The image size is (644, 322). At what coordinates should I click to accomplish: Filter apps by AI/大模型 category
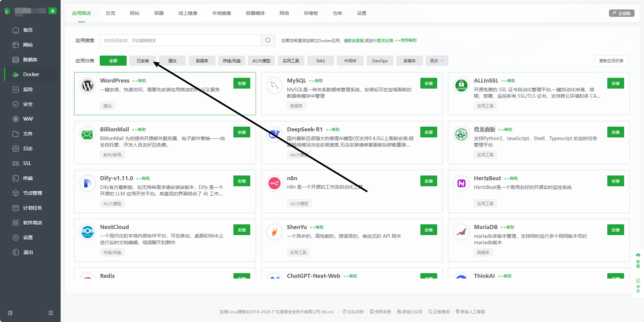[261, 61]
